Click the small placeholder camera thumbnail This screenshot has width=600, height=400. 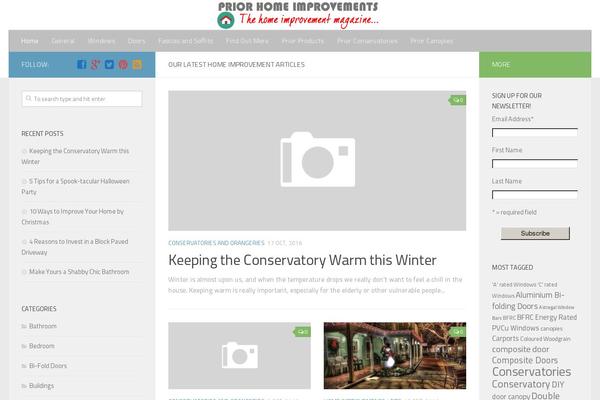pyautogui.click(x=240, y=356)
